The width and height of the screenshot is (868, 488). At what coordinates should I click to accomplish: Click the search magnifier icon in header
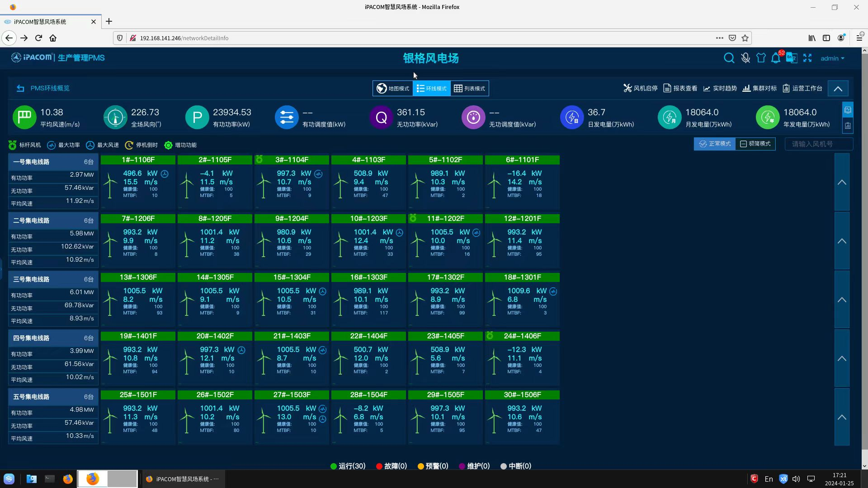coord(729,58)
